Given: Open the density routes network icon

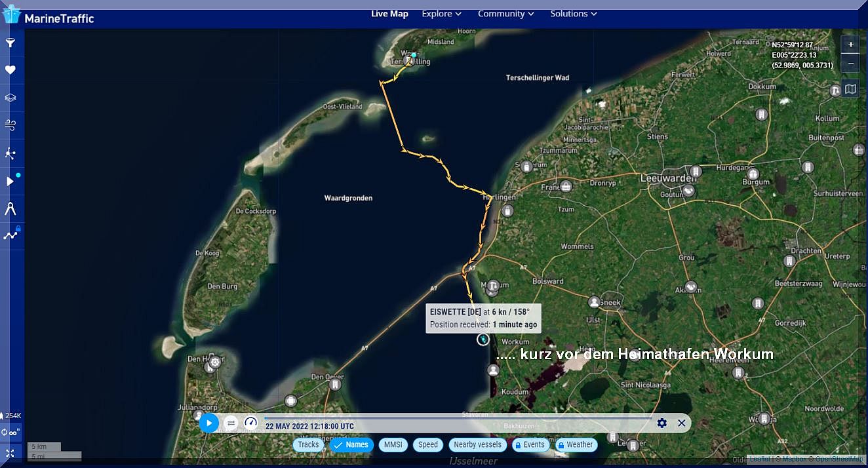Looking at the screenshot, I should click(10, 235).
